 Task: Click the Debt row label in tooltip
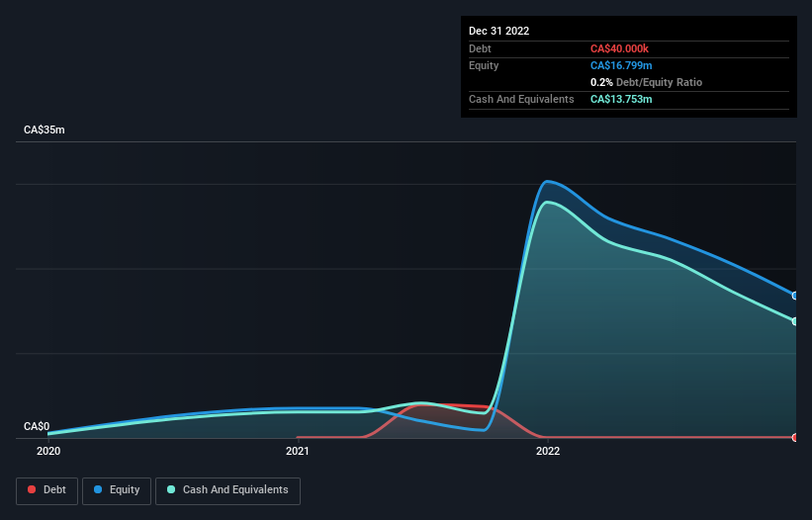click(x=480, y=48)
